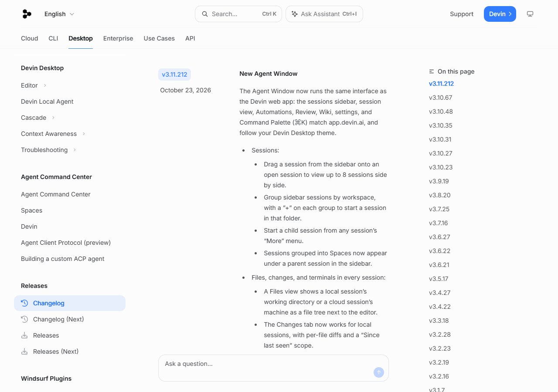Click the Releases (Next) download icon
Viewport: 558px width, 392px height.
(x=24, y=351)
